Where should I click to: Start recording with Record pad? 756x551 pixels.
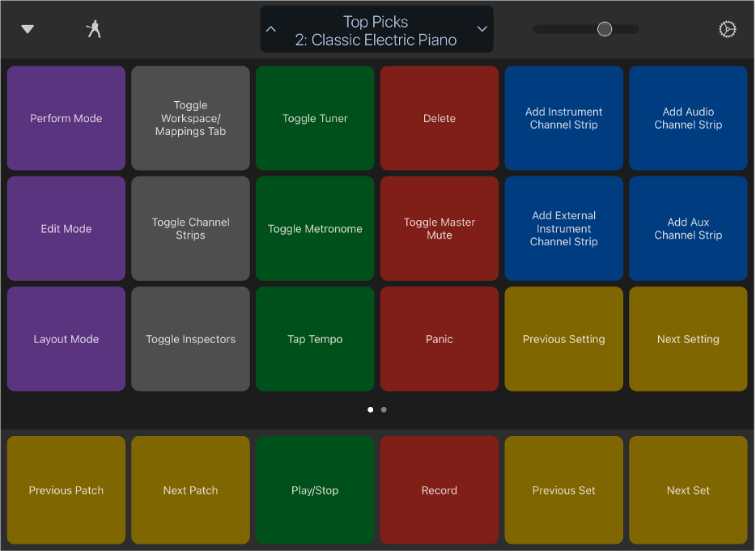click(x=440, y=490)
